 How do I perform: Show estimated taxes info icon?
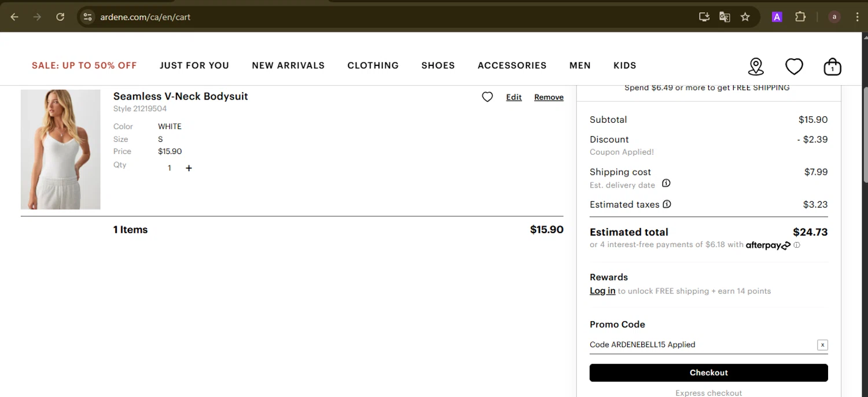pyautogui.click(x=667, y=204)
